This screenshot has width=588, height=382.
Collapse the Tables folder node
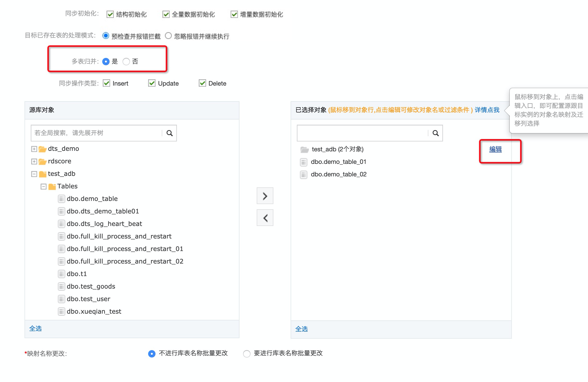[44, 187]
